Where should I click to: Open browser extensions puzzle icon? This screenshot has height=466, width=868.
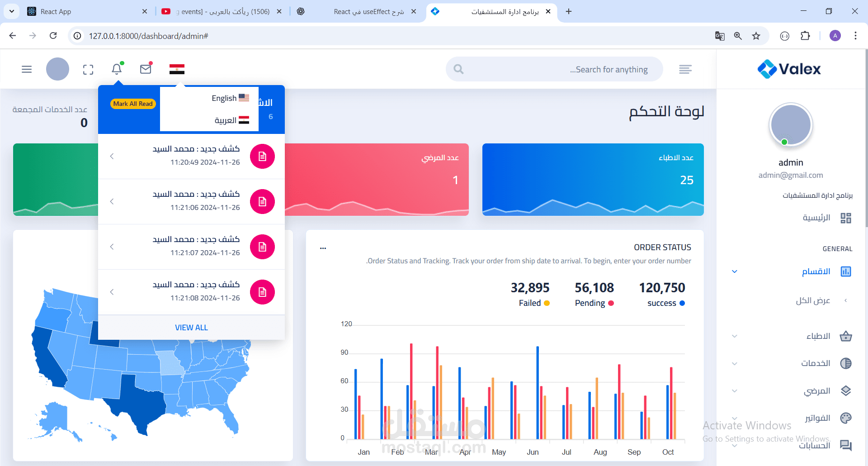pos(805,36)
